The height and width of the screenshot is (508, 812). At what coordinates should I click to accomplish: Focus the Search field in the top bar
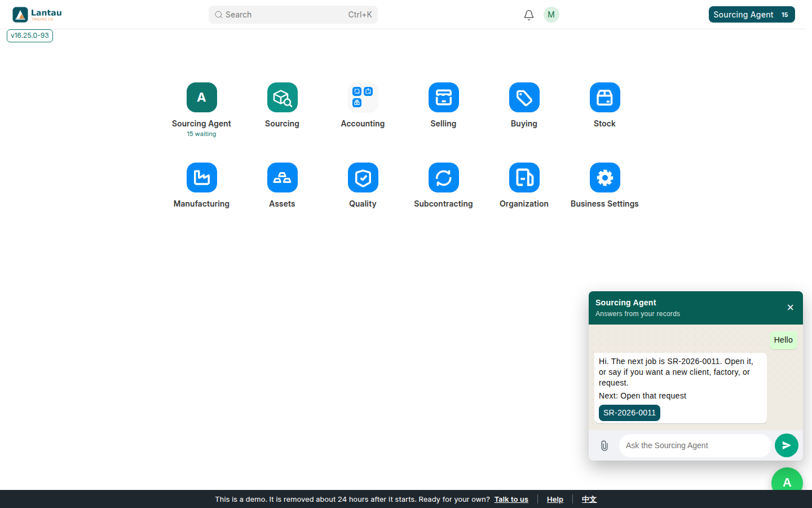point(293,15)
